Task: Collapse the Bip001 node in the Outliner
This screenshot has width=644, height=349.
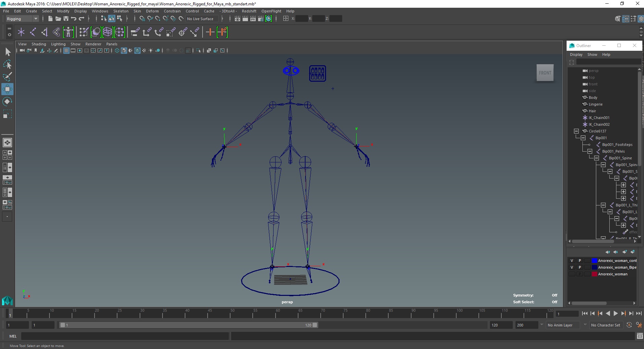Action: [x=583, y=138]
